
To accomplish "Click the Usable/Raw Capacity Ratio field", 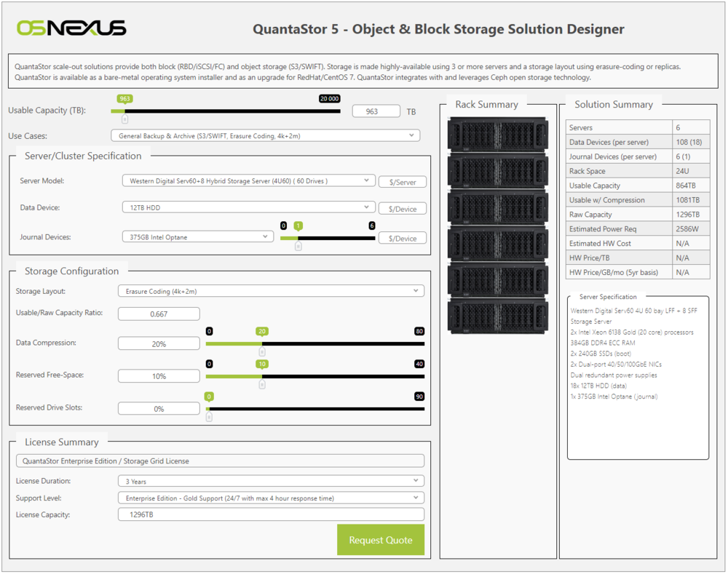I will pos(159,314).
